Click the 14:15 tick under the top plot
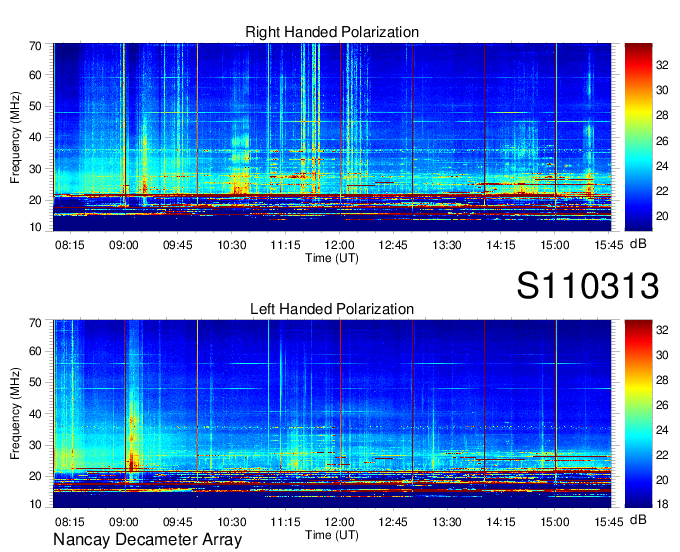 pos(500,245)
